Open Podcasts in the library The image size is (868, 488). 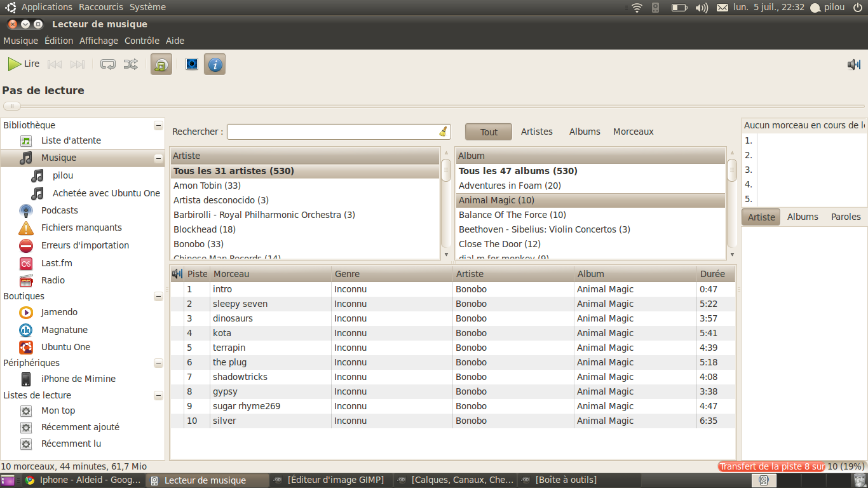click(59, 210)
